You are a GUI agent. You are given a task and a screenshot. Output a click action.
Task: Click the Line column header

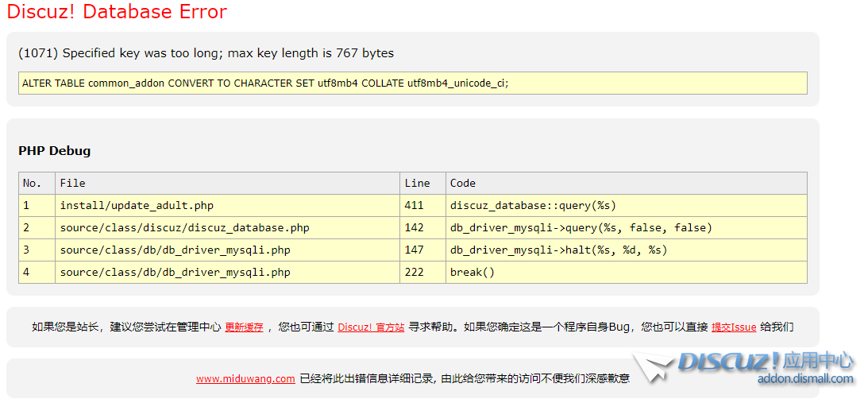click(423, 183)
